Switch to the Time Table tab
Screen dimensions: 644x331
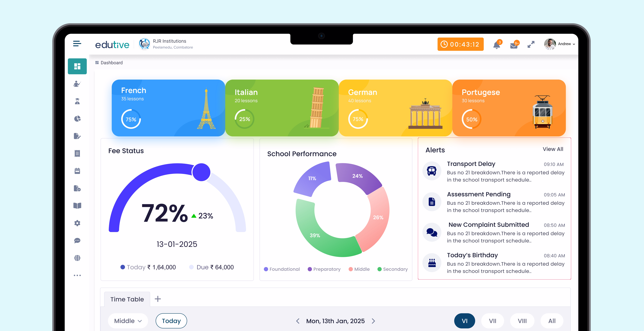tap(127, 299)
